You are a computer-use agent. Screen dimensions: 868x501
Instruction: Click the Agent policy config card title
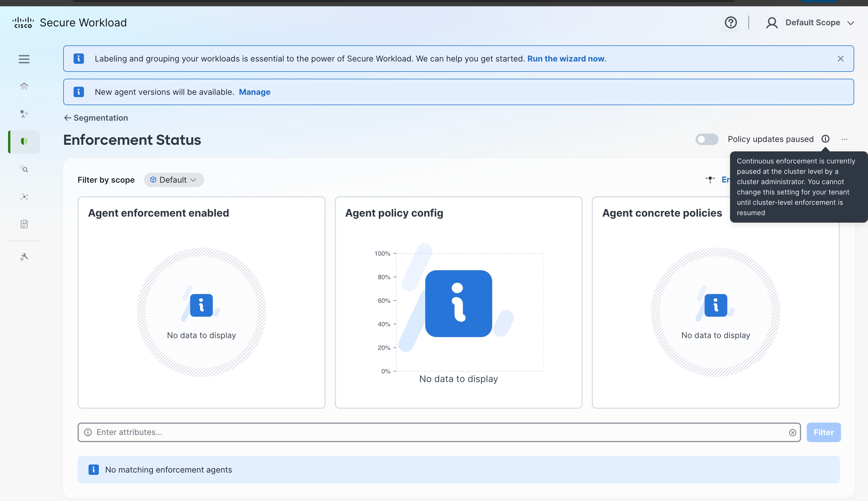click(394, 213)
